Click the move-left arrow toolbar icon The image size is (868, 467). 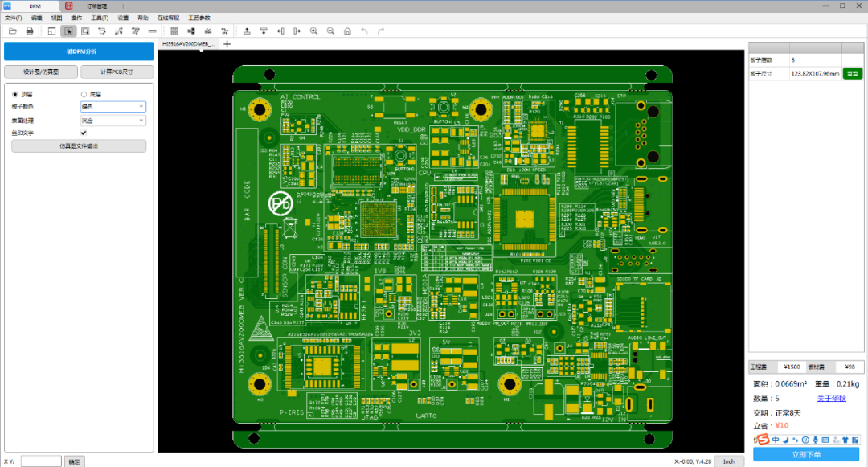[x=280, y=31]
